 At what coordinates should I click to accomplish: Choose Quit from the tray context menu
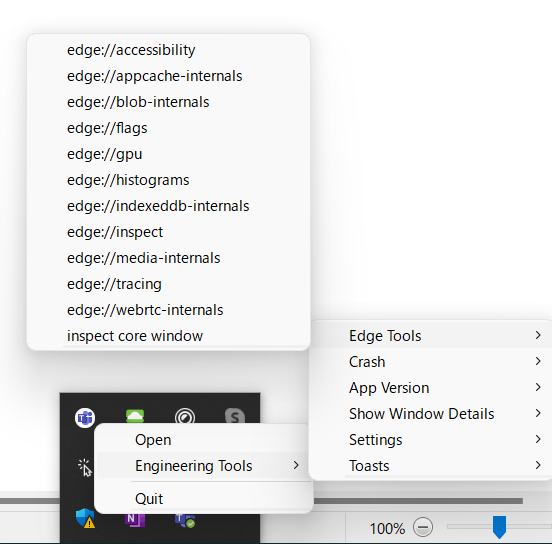[x=203, y=499]
